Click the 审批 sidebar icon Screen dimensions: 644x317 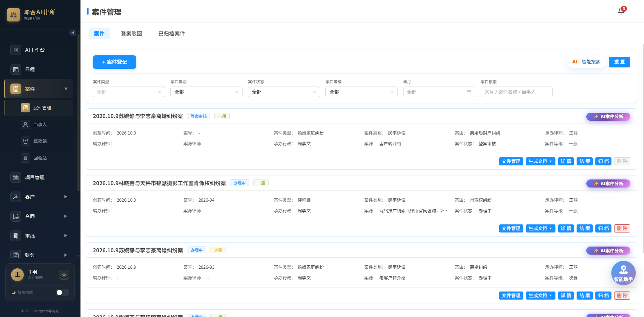[x=16, y=236]
